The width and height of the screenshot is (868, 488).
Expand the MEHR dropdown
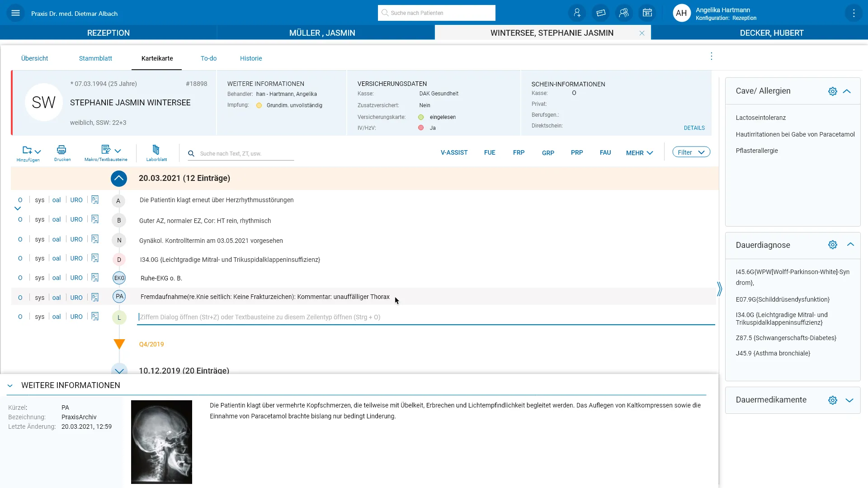pos(639,153)
